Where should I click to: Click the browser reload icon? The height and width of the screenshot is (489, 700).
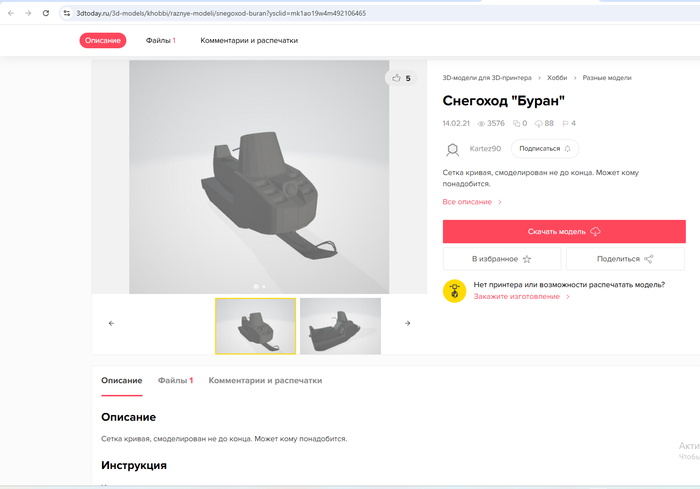tap(46, 13)
